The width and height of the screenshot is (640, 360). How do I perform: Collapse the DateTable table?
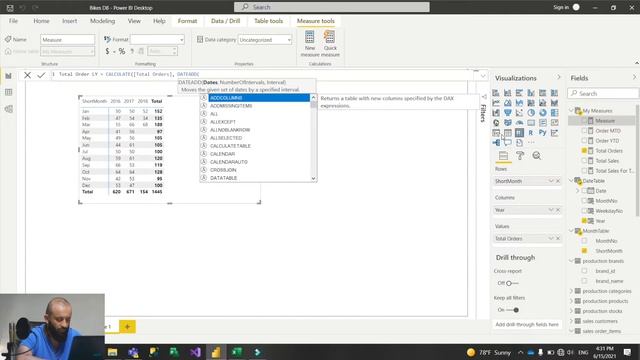tap(571, 180)
